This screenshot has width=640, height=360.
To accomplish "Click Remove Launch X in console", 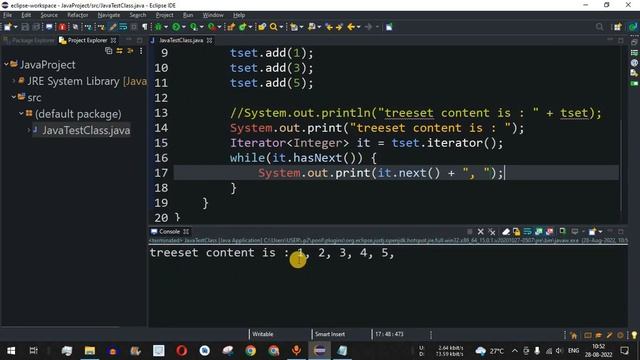I will (480, 232).
